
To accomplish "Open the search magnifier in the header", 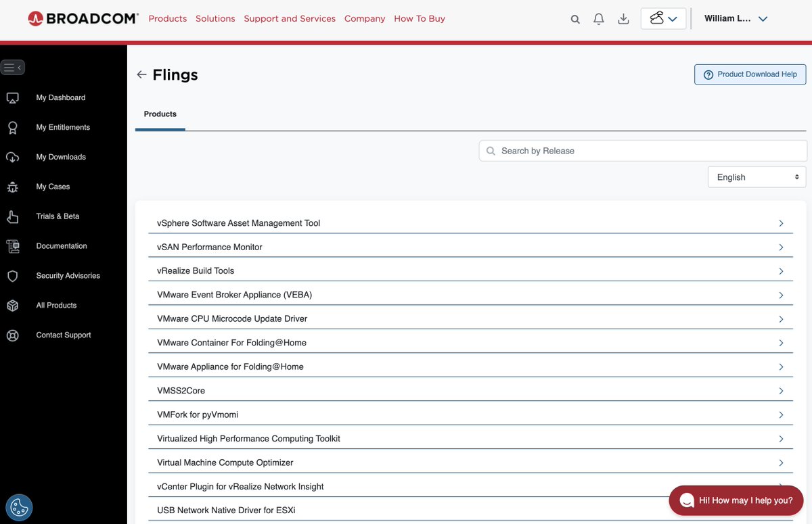I will tap(574, 19).
